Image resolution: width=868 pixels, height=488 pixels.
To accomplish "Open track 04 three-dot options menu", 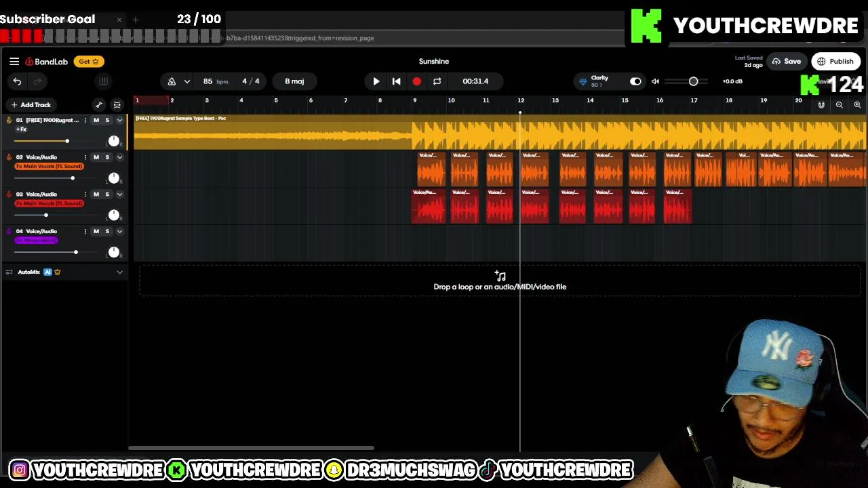I will [x=85, y=232].
